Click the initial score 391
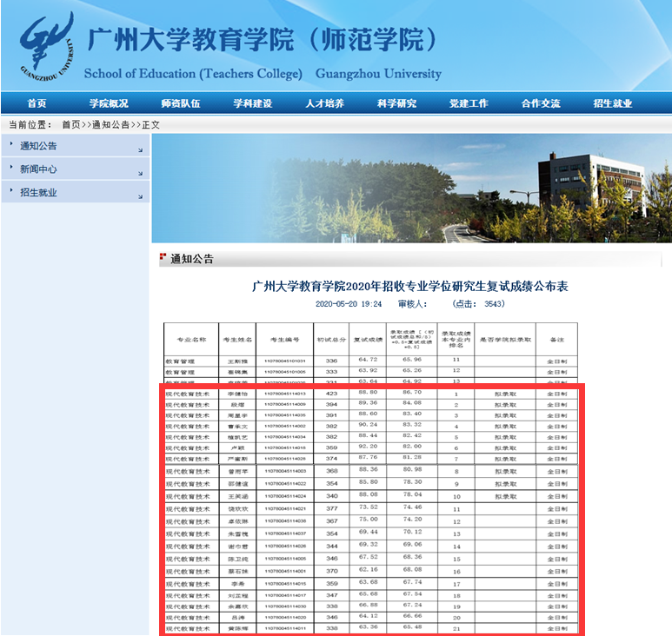 pyautogui.click(x=331, y=415)
